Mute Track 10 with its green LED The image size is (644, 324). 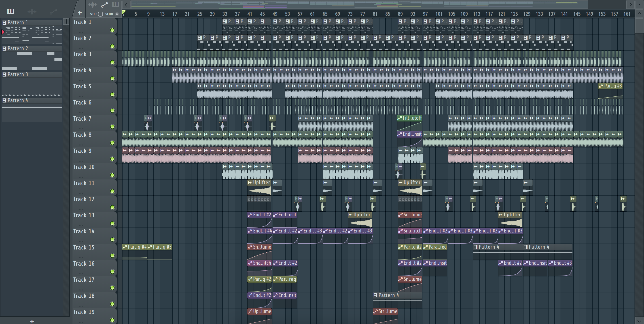coord(112,175)
